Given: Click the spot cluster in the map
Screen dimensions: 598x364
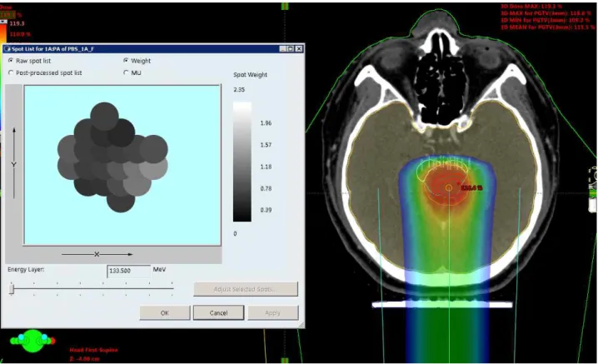Looking at the screenshot, I should click(112, 157).
